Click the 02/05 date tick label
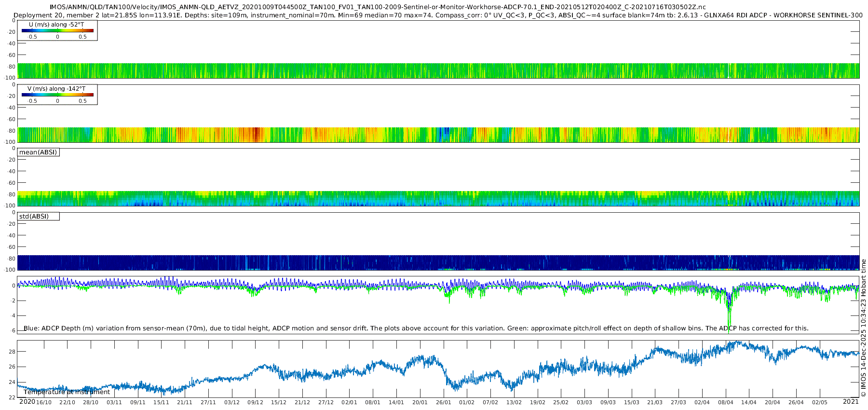 click(819, 402)
